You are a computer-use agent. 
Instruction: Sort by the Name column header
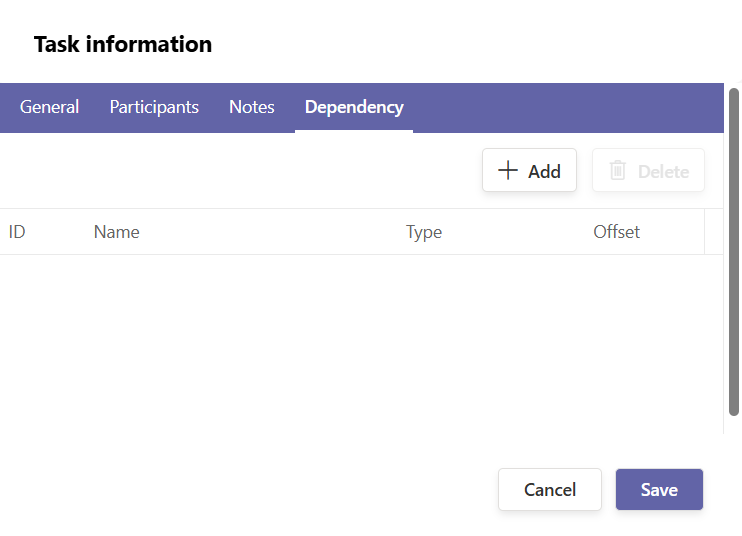(116, 232)
